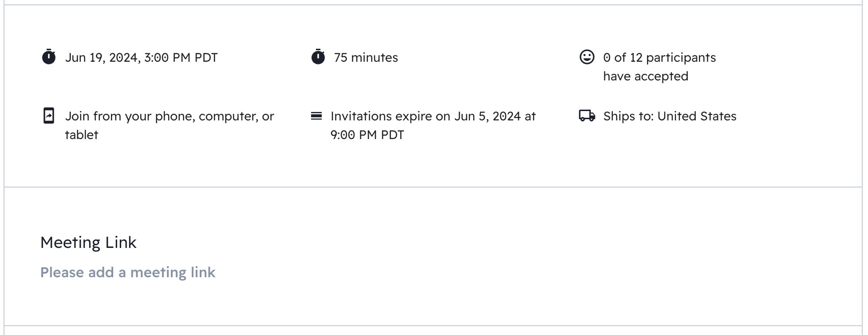The width and height of the screenshot is (868, 335).
Task: Click 'Ships to: United States' label
Action: tap(669, 116)
